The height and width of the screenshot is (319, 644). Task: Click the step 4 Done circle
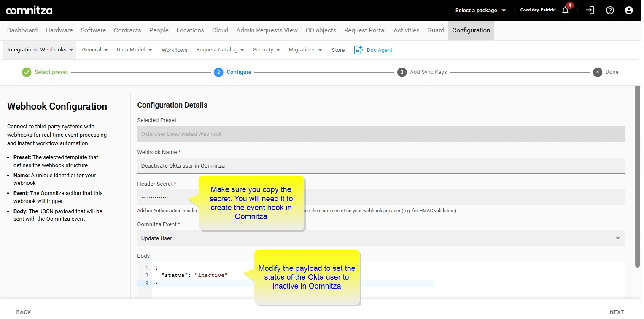tap(598, 72)
